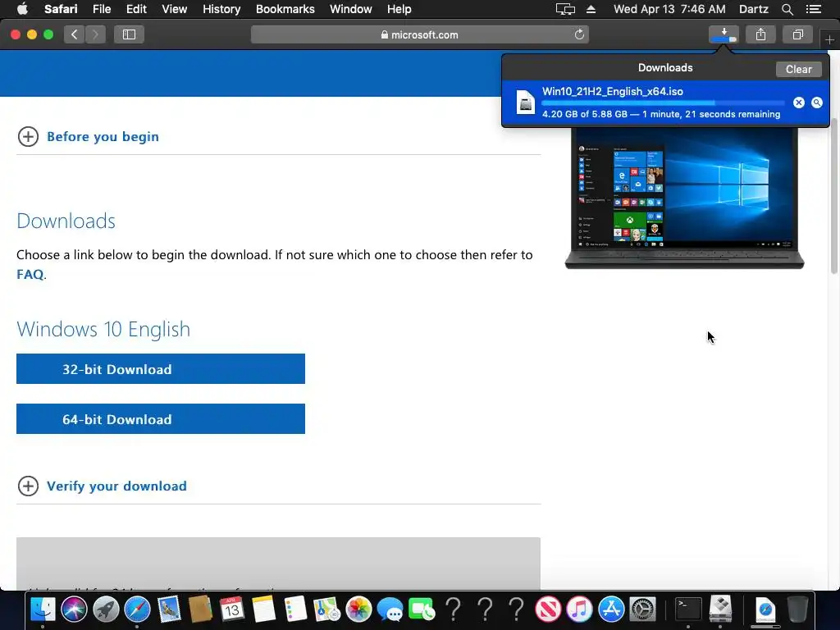Click the page vertical scrollbar
This screenshot has width=840, height=630.
point(834,195)
